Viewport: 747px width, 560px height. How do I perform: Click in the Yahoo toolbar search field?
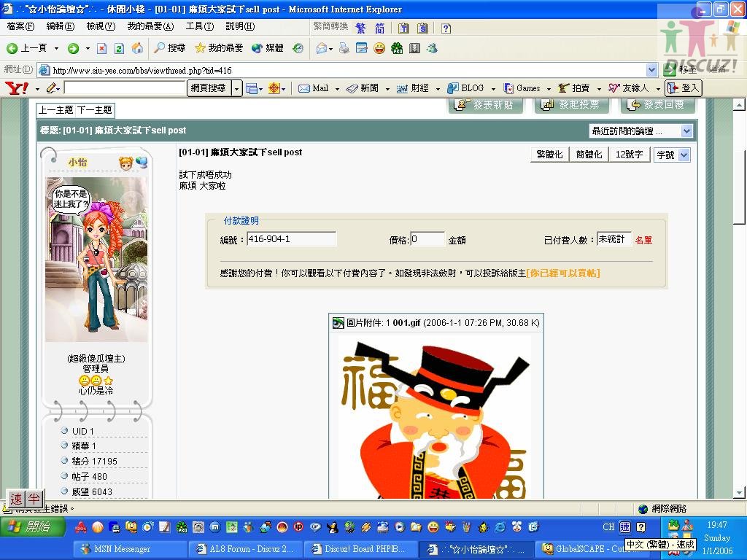click(x=124, y=88)
